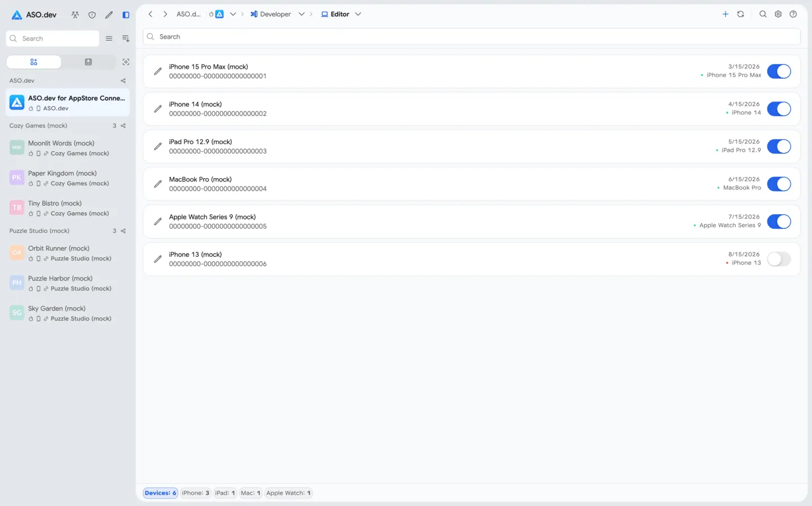Edit iPhone 15 Pro Max with pencil icon
Image resolution: width=812 pixels, height=506 pixels.
pos(158,71)
